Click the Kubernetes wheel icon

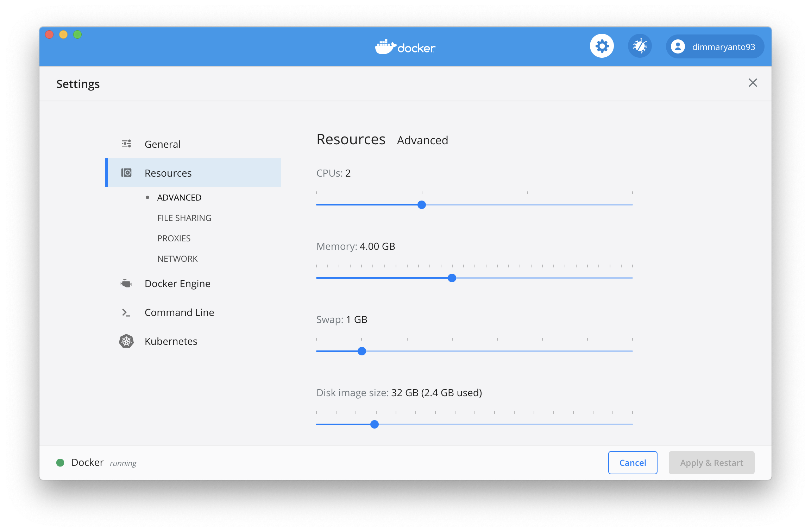pyautogui.click(x=126, y=341)
